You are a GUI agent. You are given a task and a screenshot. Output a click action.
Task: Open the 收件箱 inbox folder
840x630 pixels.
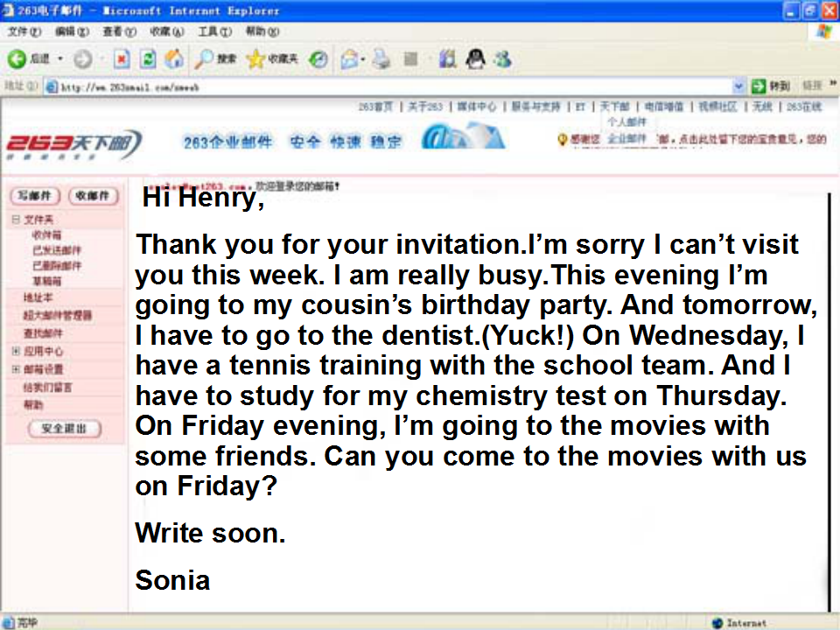point(47,235)
